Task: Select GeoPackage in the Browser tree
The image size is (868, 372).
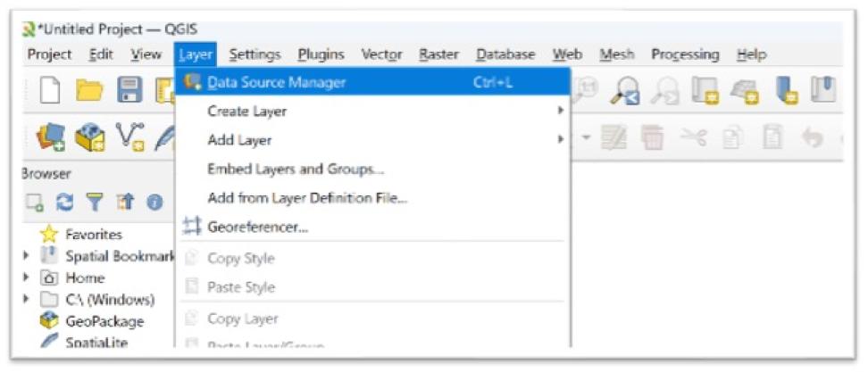Action: (104, 321)
